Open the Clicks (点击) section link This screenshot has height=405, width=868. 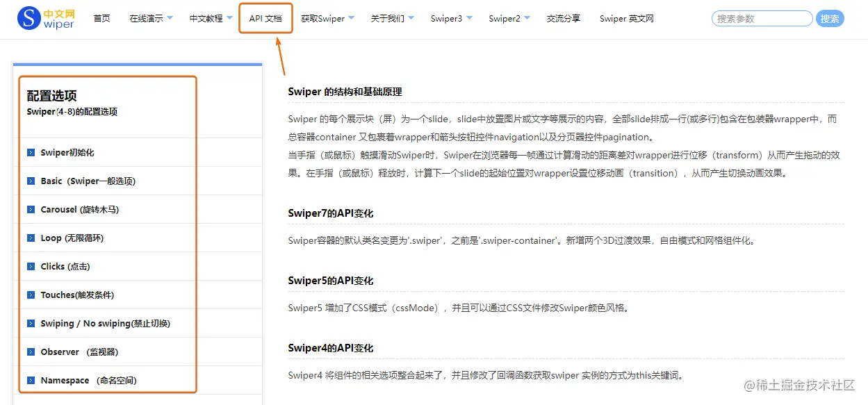point(65,267)
